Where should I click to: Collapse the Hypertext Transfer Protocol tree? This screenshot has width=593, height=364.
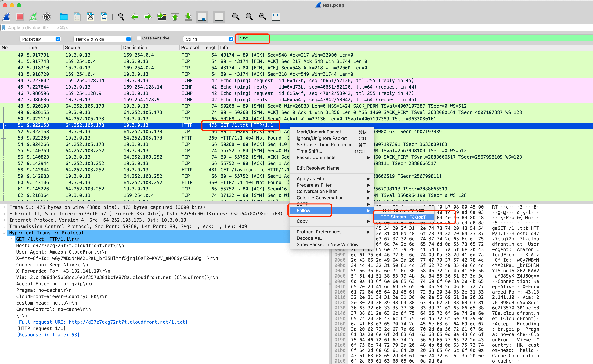[4, 233]
